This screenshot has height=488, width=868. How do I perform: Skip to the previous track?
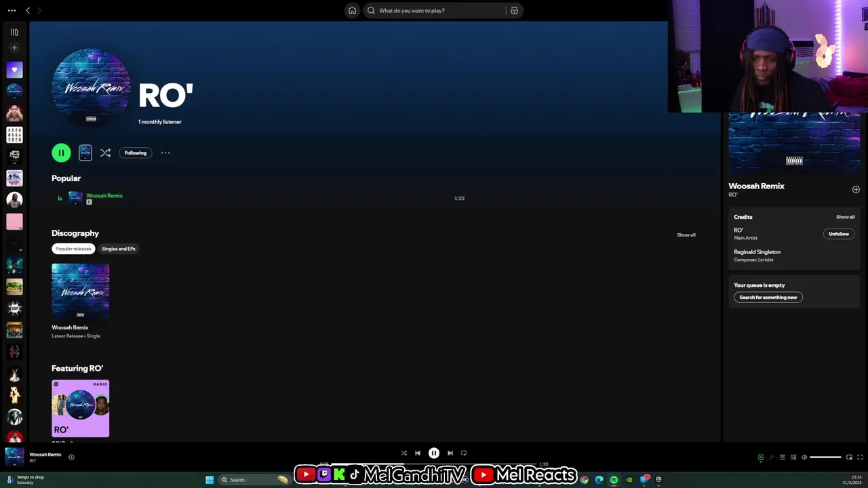(x=418, y=453)
